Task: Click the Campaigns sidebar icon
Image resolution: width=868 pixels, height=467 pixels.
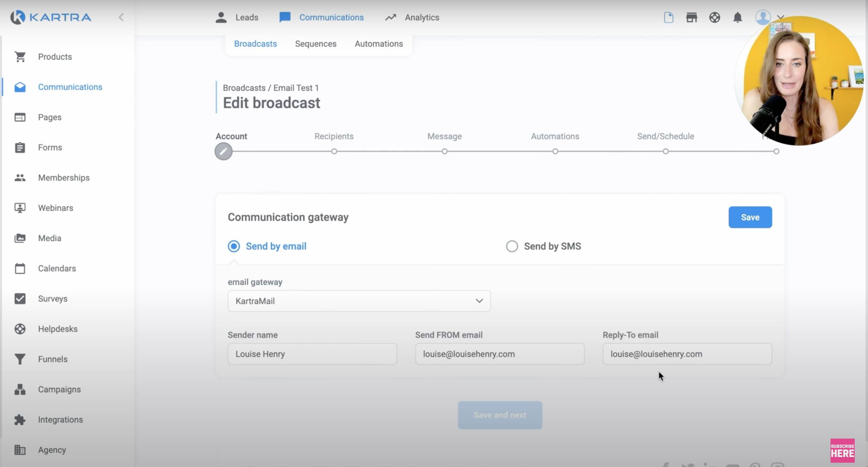Action: coord(20,389)
